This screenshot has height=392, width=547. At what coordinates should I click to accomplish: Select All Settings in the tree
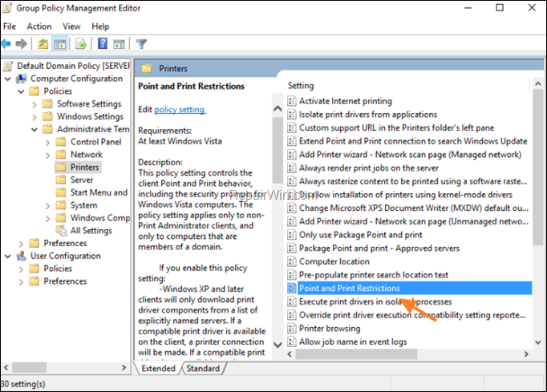91,231
